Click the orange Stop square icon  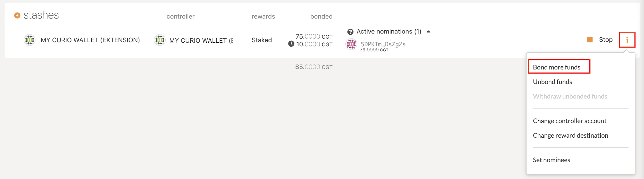(x=590, y=40)
